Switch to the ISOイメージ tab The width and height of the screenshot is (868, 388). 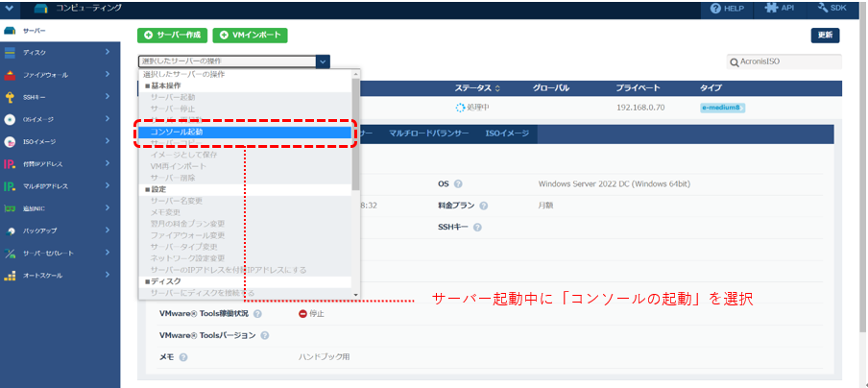click(x=506, y=133)
